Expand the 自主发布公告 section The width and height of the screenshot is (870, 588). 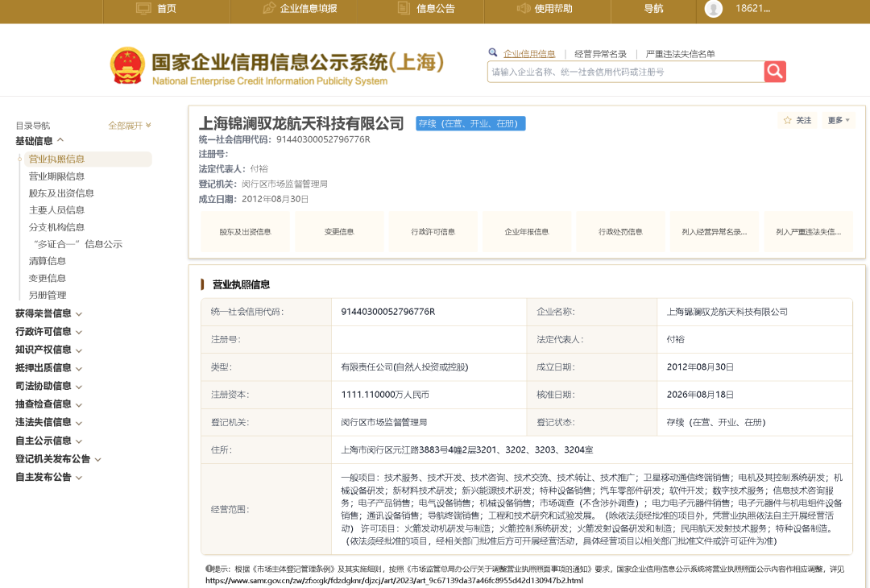[x=49, y=477]
